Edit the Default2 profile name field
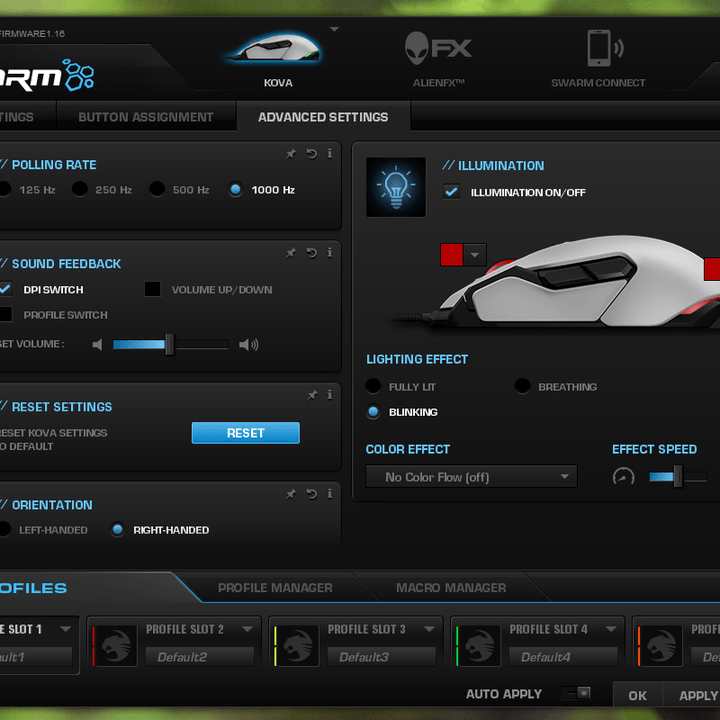The width and height of the screenshot is (720, 720). click(200, 657)
